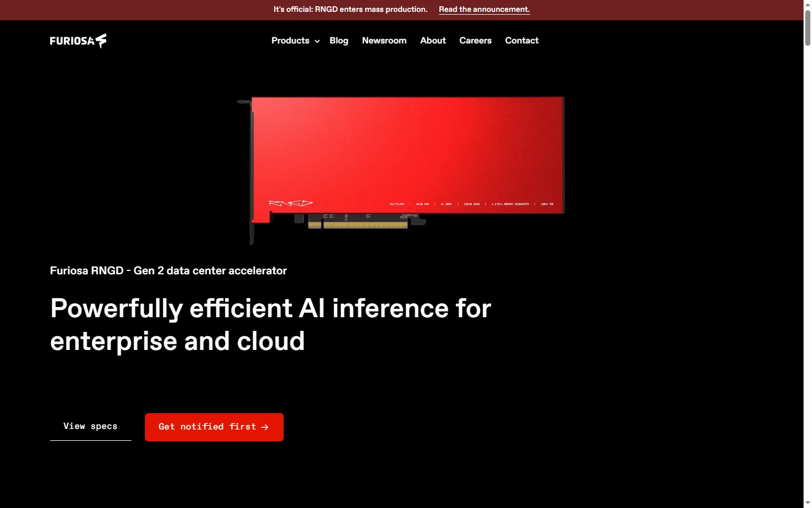The height and width of the screenshot is (508, 812).
Task: Open the Contact page
Action: (x=522, y=41)
